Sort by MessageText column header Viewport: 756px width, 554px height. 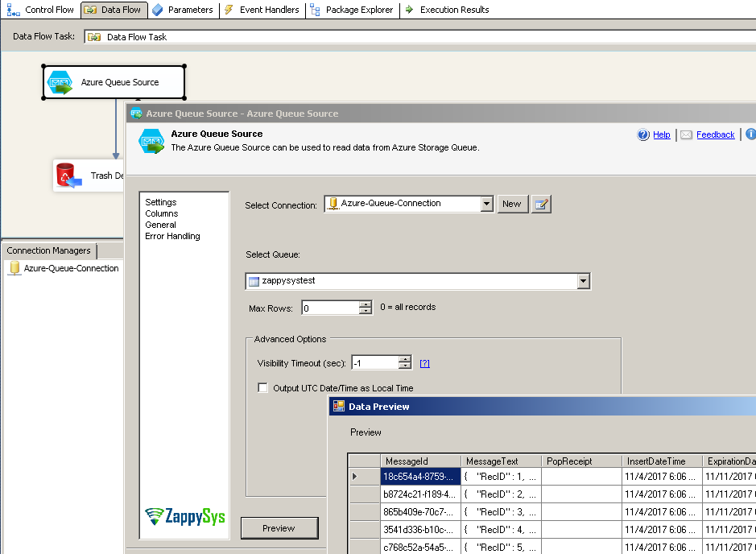501,461
